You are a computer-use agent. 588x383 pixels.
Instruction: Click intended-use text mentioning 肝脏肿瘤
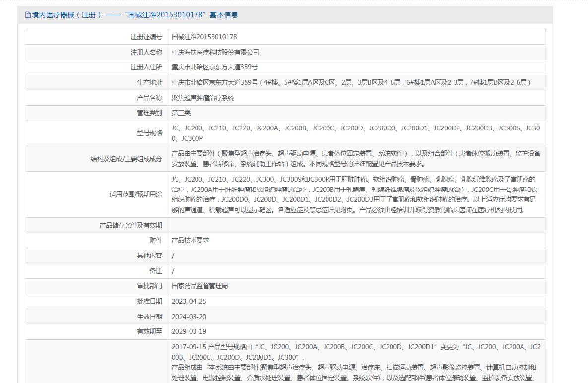tap(354, 194)
